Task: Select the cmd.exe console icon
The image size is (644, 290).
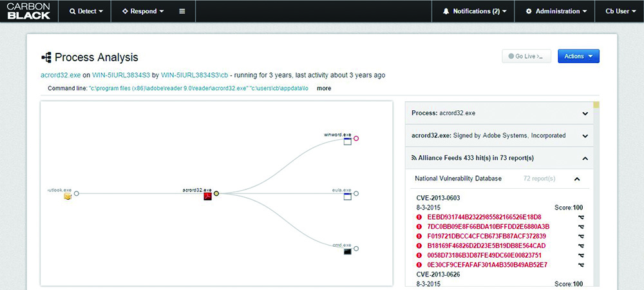Action: (348, 251)
